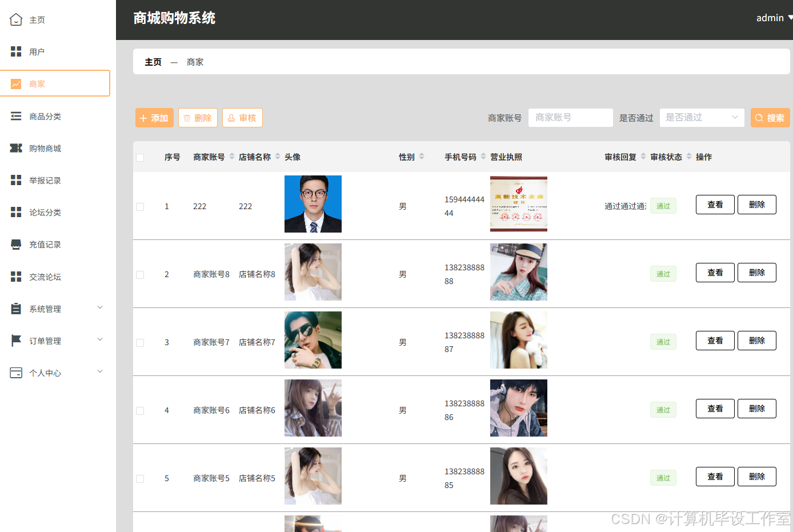This screenshot has height=532, width=793.
Task: Expand the 个人中心 submenu chevron
Action: 100,371
